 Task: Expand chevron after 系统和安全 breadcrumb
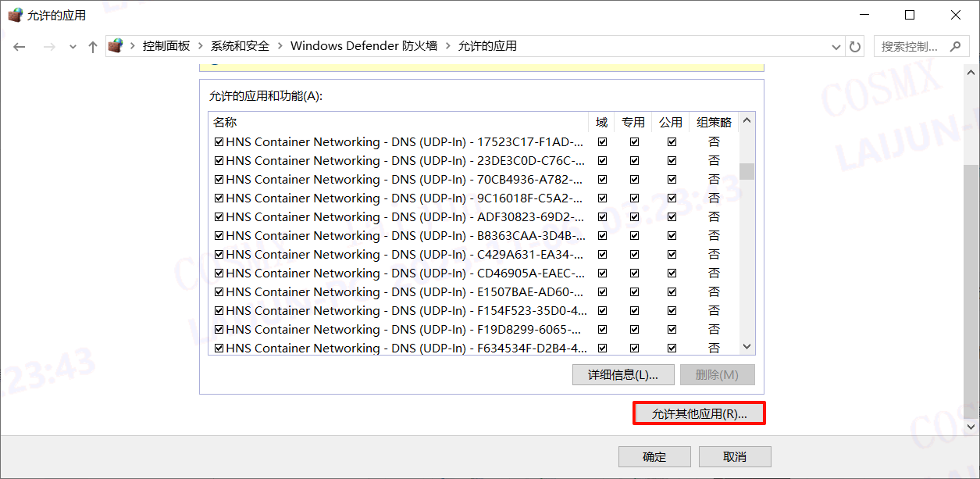[x=280, y=46]
